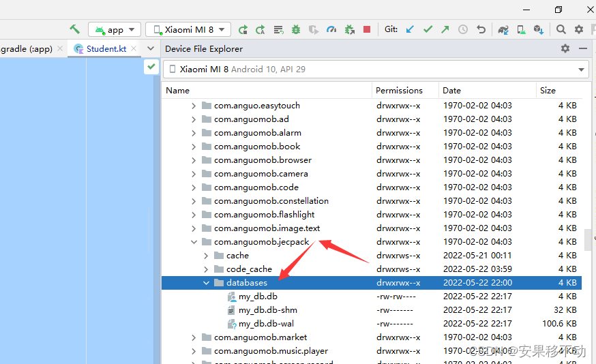
Task: Select the com.anguomob.code folder row
Action: (x=372, y=187)
